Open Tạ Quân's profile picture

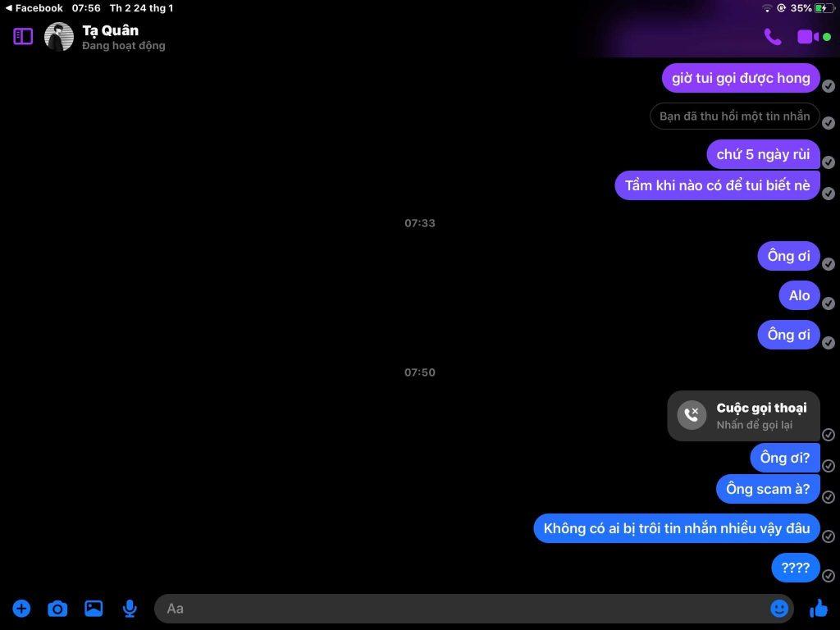click(59, 37)
